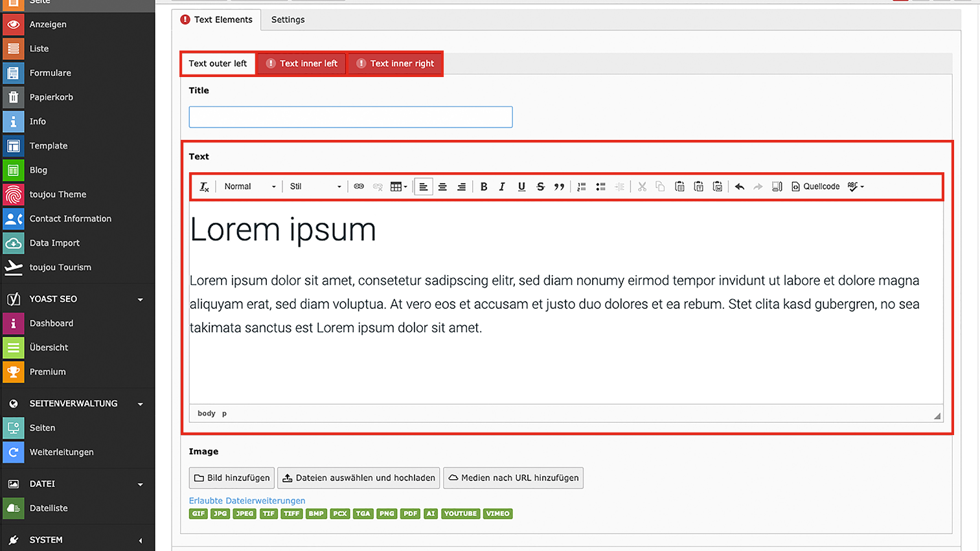The image size is (980, 551).
Task: Open the Settings tab
Action: coord(288,19)
